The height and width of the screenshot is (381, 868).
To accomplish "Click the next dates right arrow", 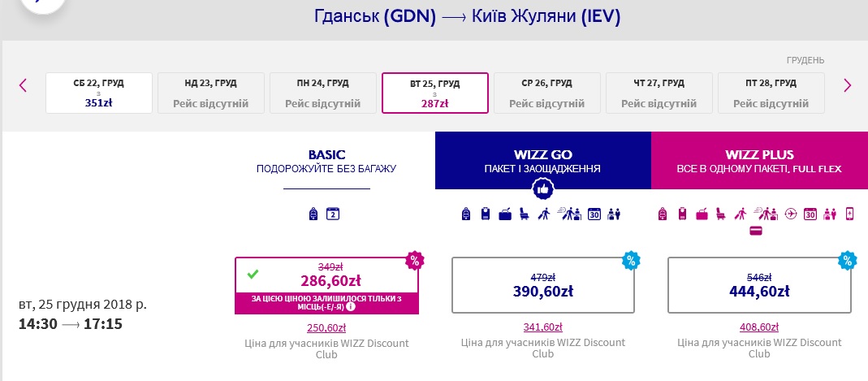I will [x=848, y=85].
